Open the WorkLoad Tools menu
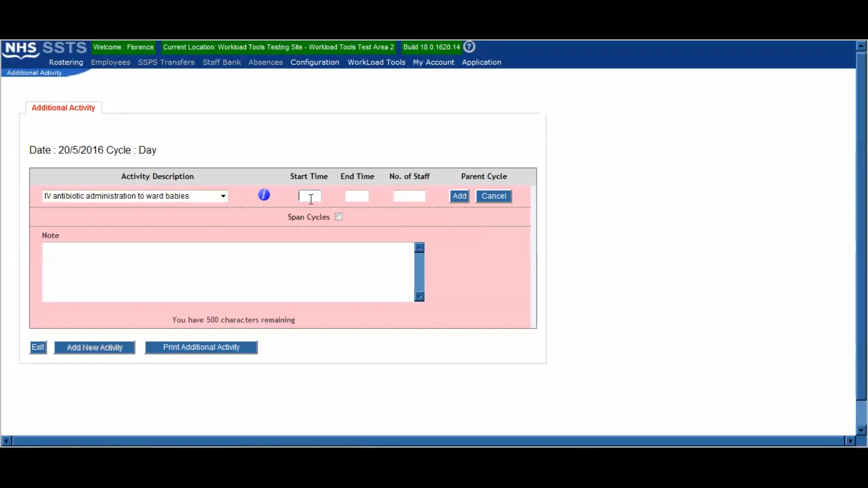The image size is (868, 488). pyautogui.click(x=376, y=62)
